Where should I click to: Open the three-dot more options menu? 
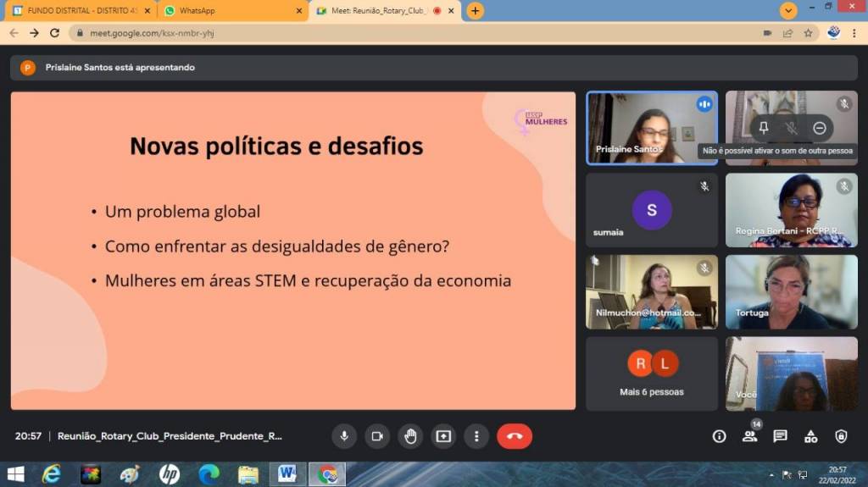(x=476, y=436)
